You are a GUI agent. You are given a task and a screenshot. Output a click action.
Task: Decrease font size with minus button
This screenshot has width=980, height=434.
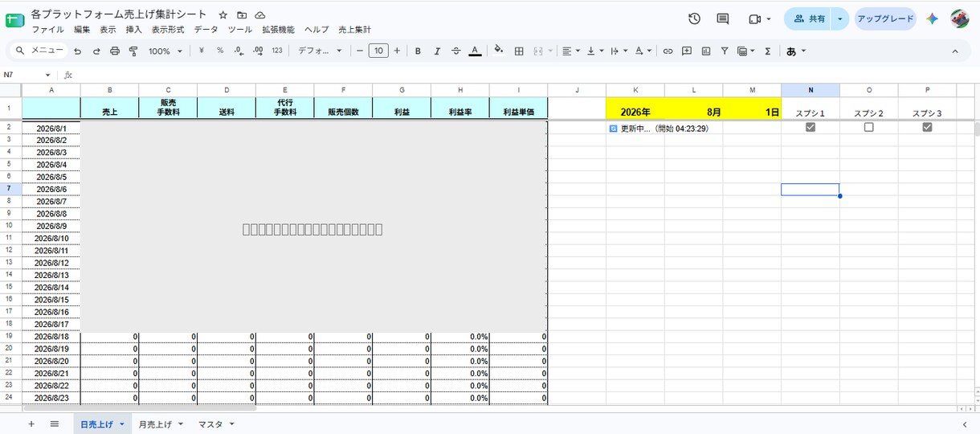(359, 51)
